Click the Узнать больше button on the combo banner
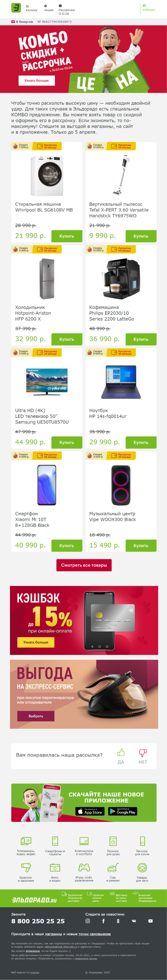 [37, 81]
